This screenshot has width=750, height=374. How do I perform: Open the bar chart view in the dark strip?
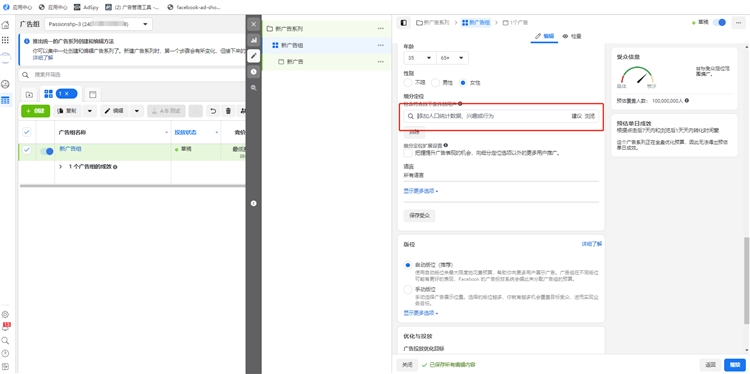[254, 40]
